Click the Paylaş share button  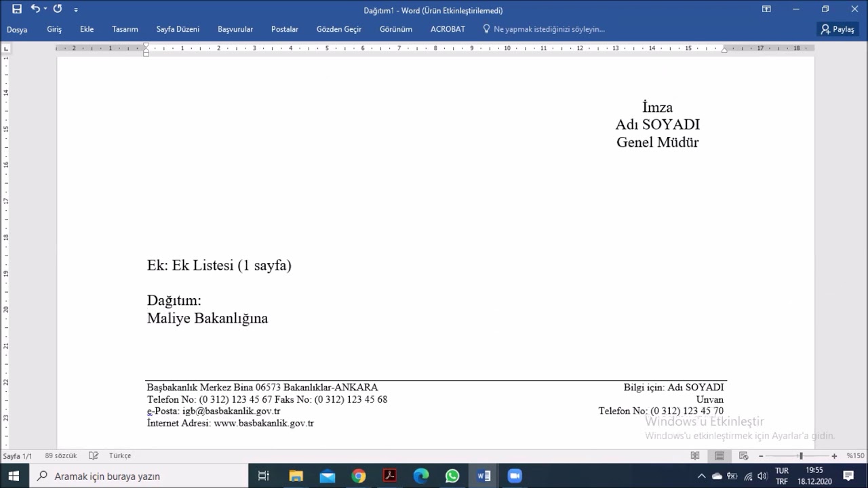tap(838, 29)
